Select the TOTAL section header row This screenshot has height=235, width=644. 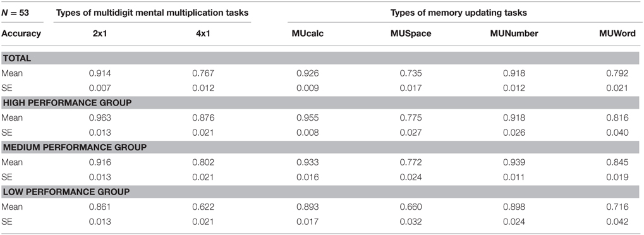point(320,58)
